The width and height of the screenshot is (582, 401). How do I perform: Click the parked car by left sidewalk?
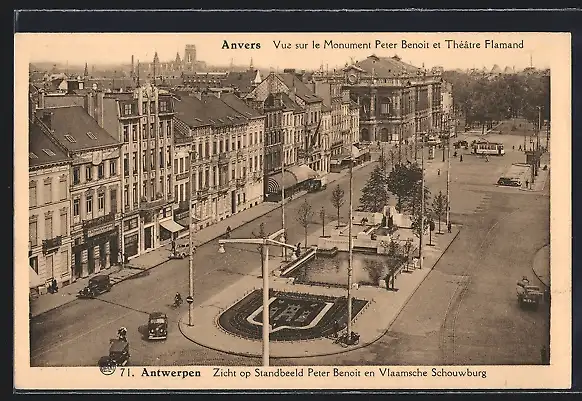95,286
